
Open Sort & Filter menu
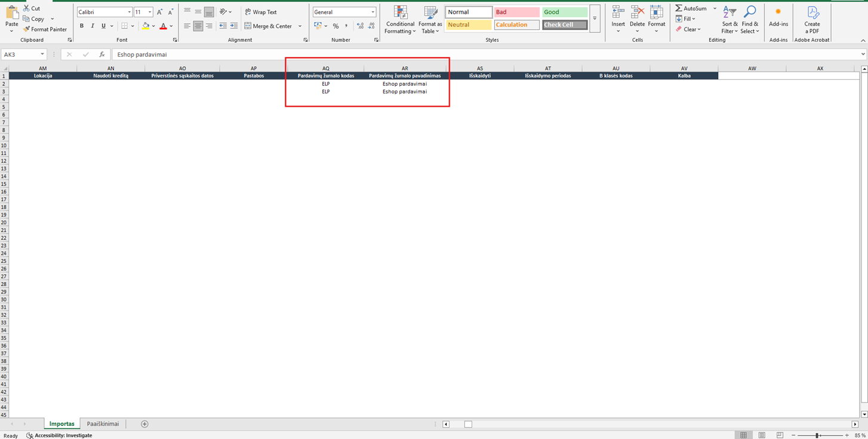click(730, 20)
